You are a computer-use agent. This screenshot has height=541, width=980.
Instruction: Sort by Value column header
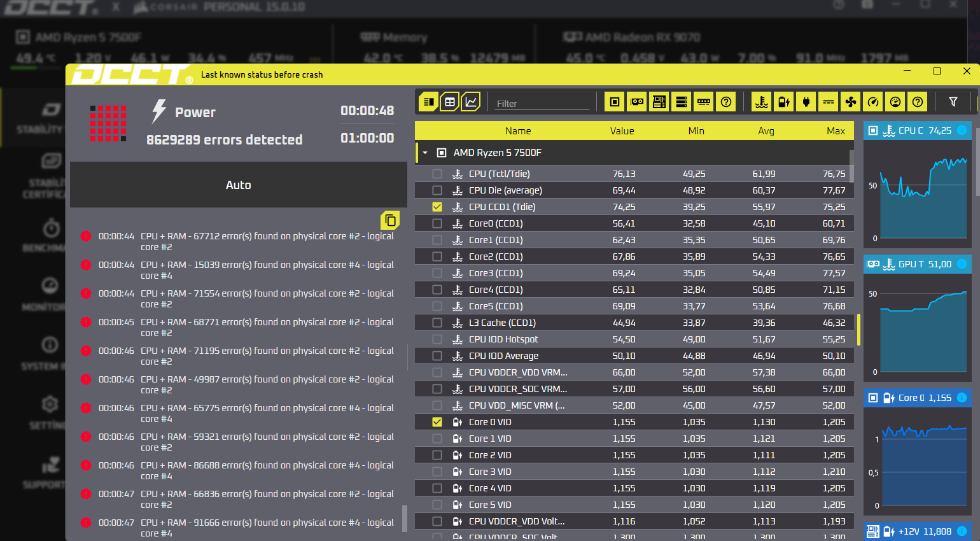click(622, 131)
